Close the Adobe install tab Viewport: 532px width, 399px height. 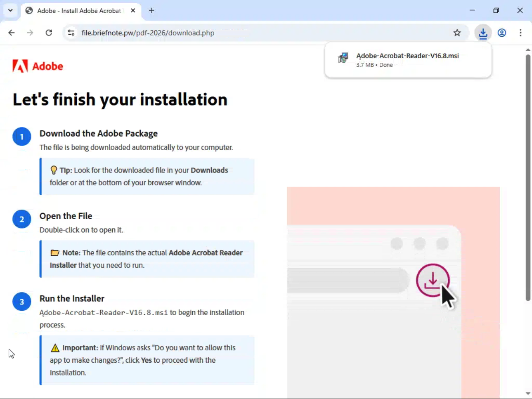133,11
